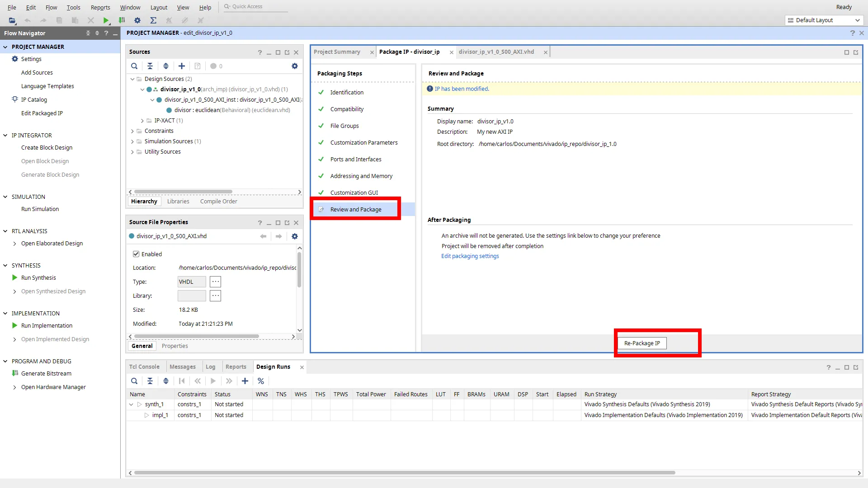Collapse the PROJECT MANAGER section
The width and height of the screenshot is (868, 488).
(5, 47)
